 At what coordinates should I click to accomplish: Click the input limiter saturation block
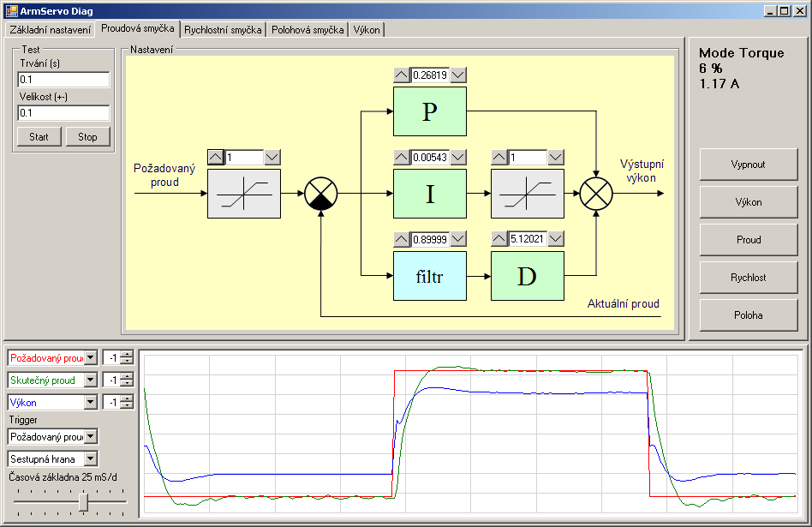[244, 194]
